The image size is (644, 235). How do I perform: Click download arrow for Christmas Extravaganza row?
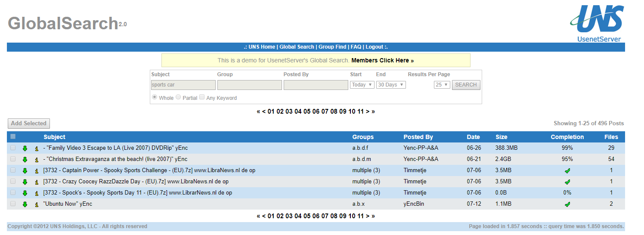(x=25, y=159)
